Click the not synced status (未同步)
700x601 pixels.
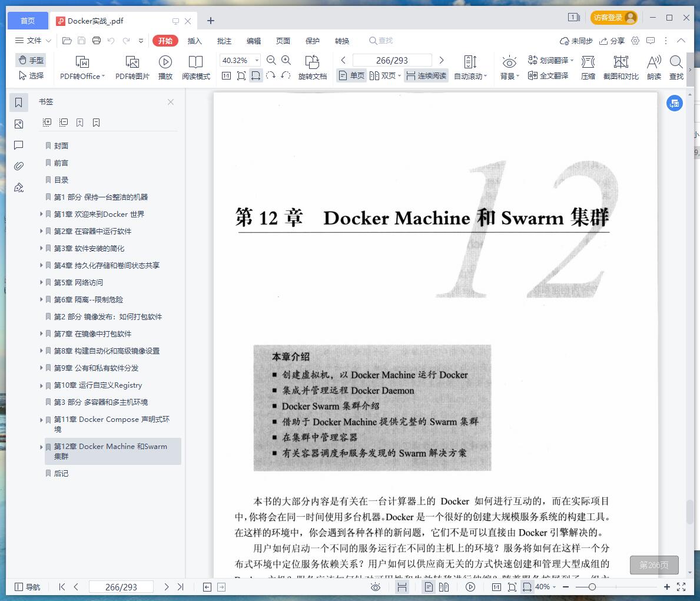576,41
